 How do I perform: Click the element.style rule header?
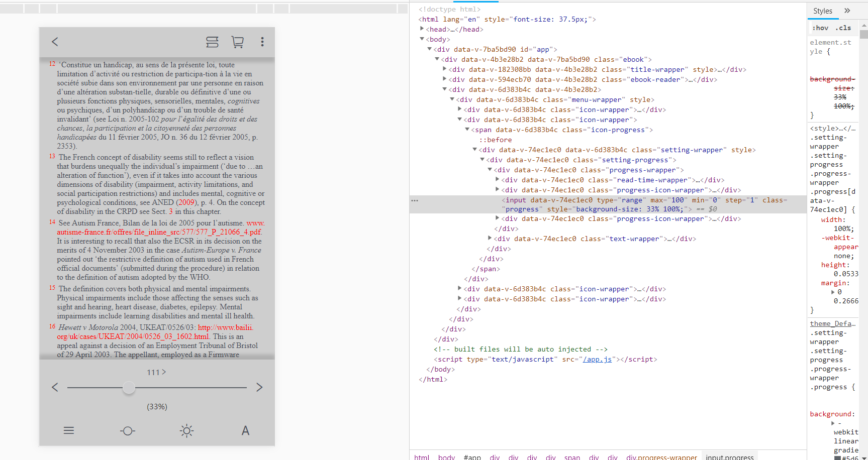click(830, 47)
